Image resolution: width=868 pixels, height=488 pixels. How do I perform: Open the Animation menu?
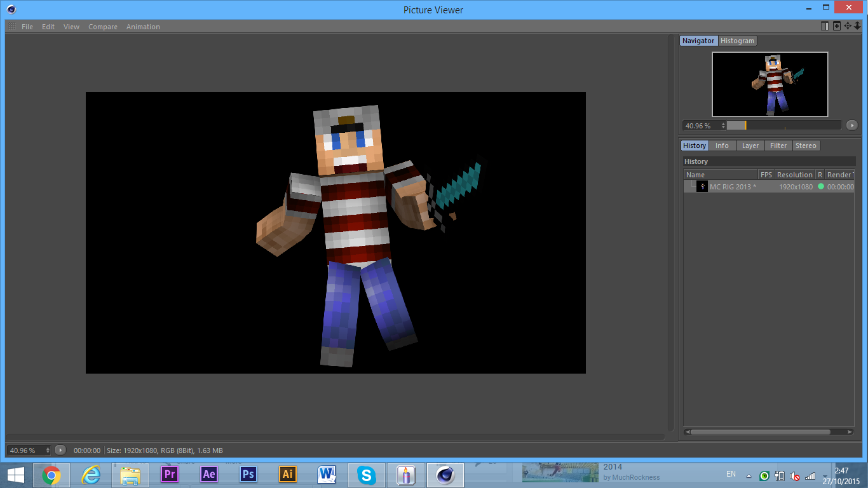pyautogui.click(x=143, y=27)
